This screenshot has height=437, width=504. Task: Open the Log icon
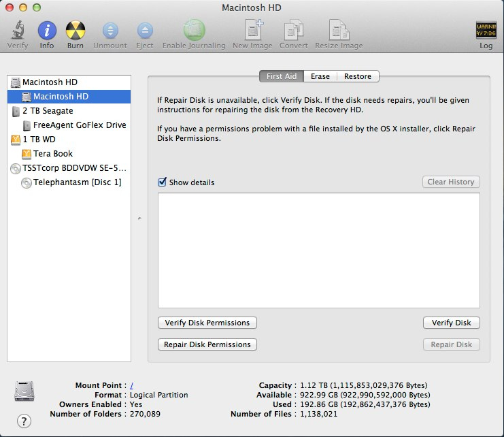(486, 31)
